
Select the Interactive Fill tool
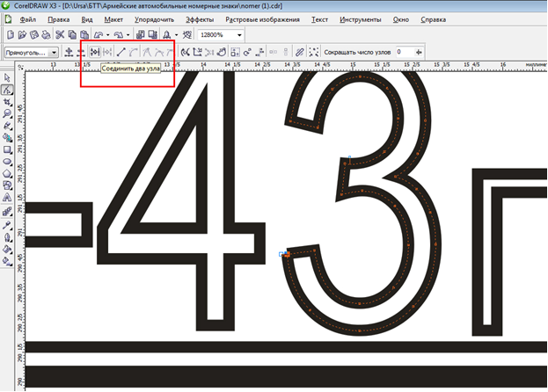(x=7, y=261)
